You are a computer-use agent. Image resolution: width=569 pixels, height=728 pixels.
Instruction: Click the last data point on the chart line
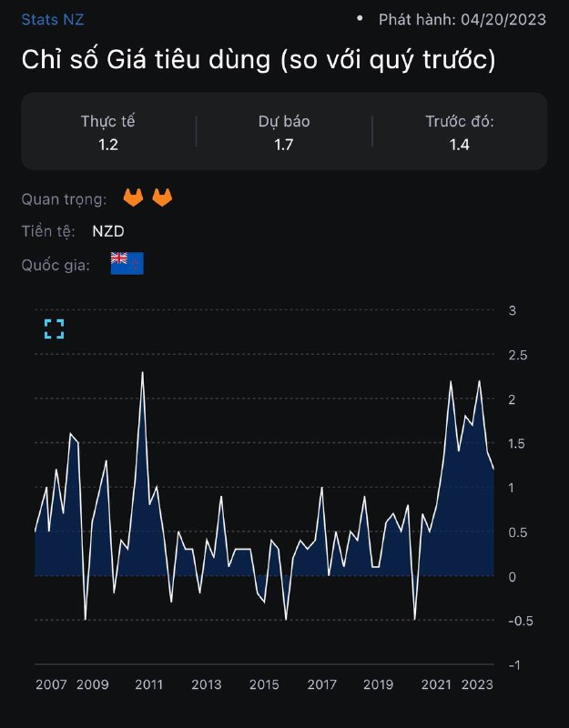tap(493, 470)
